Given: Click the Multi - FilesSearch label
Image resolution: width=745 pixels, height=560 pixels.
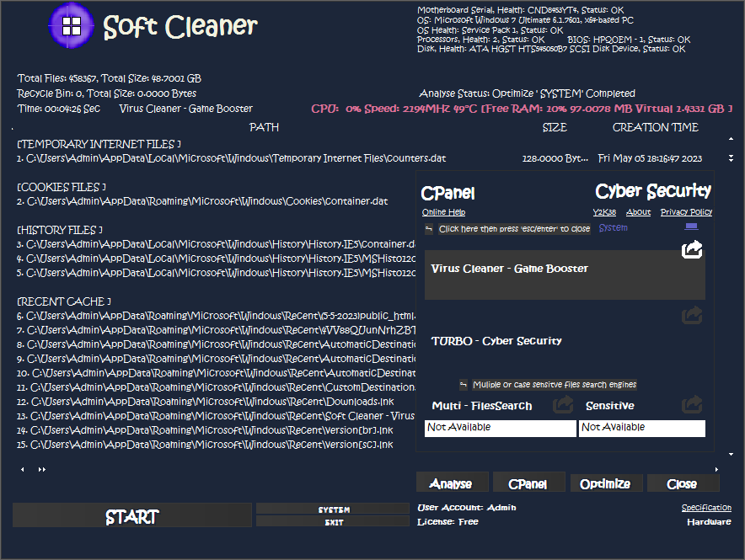Looking at the screenshot, I should tap(482, 406).
